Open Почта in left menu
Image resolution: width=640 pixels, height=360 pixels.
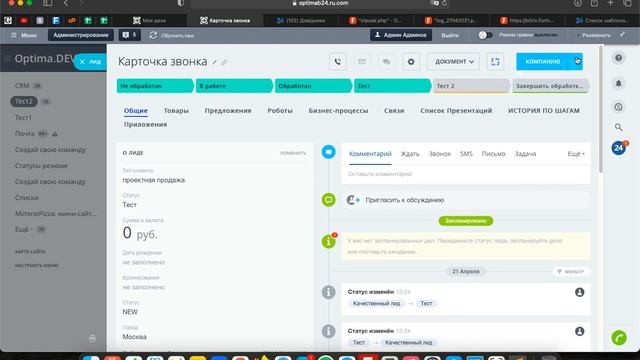coord(25,133)
